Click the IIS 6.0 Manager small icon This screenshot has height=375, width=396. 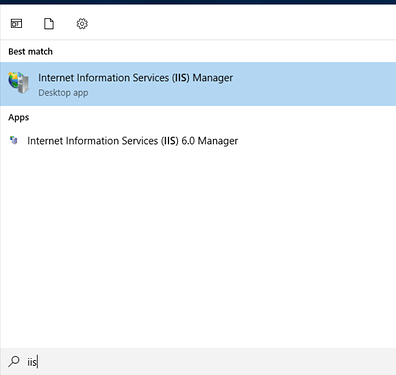click(x=14, y=140)
